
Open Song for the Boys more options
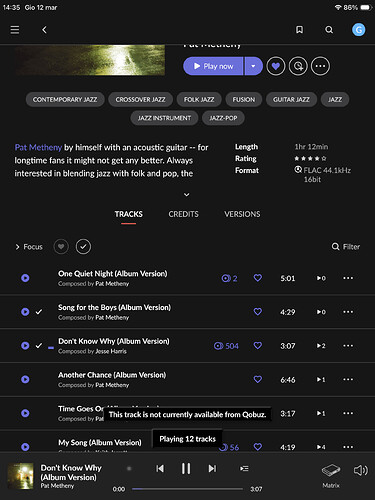pos(348,312)
